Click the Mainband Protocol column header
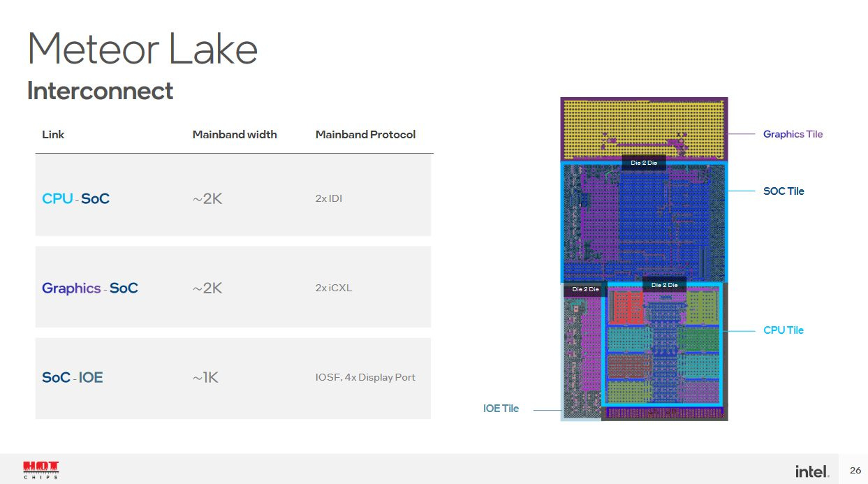The width and height of the screenshot is (868, 484). point(365,134)
